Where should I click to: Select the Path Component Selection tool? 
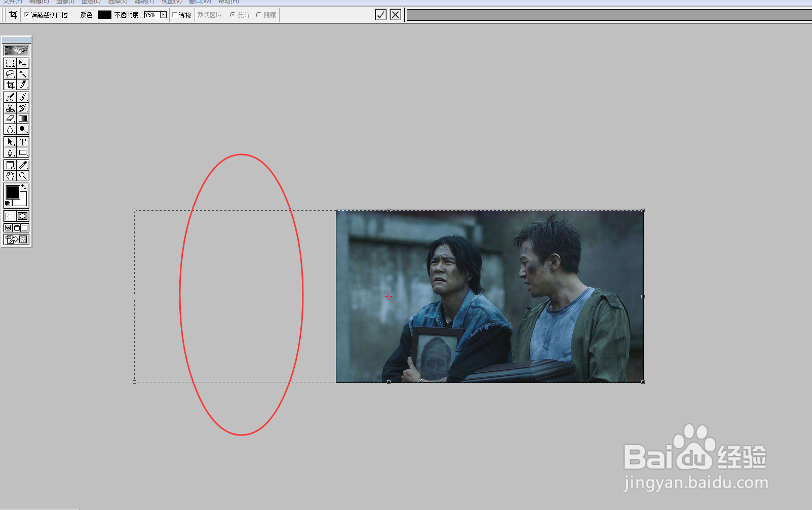(x=10, y=142)
